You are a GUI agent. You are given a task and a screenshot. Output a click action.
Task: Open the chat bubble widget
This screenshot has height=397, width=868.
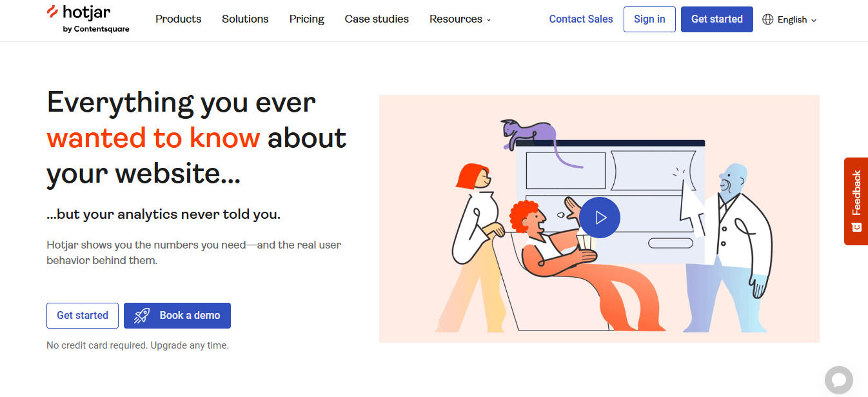click(839, 380)
